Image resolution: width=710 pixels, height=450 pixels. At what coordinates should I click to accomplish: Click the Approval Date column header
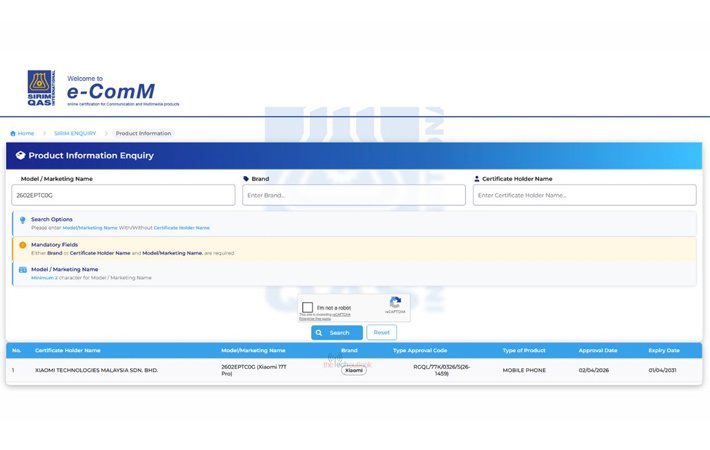click(598, 351)
